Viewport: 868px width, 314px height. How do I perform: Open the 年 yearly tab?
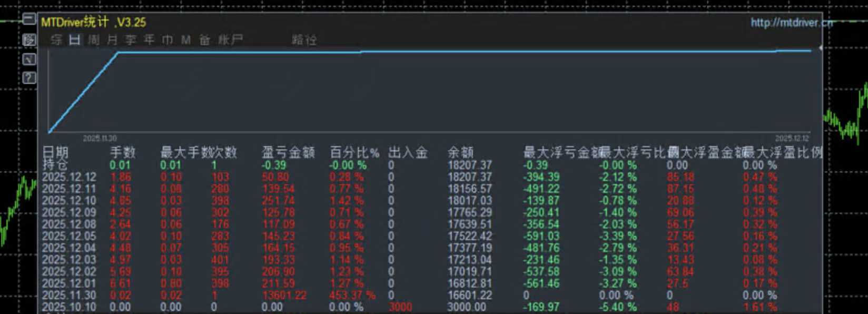tap(149, 40)
